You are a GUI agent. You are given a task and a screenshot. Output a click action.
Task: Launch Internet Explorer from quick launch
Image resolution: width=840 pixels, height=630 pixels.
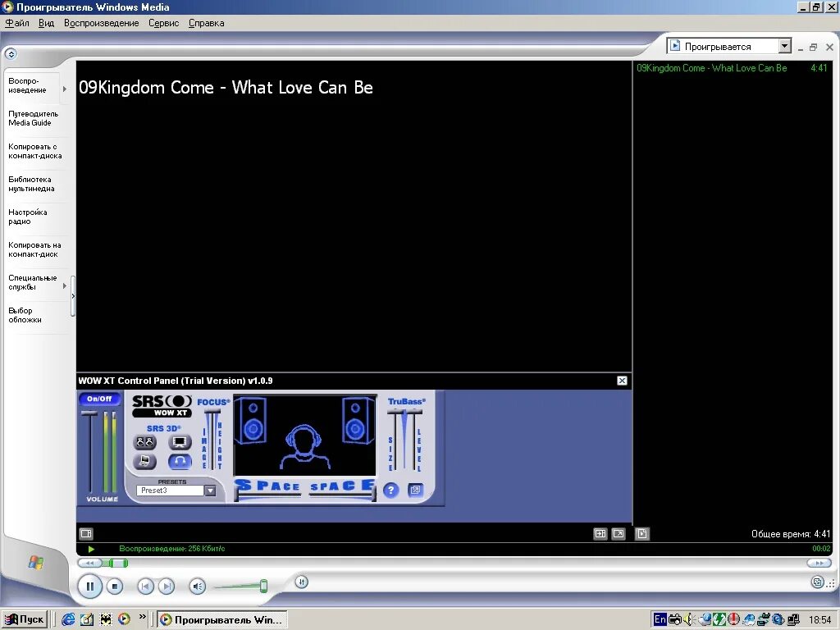(68, 619)
